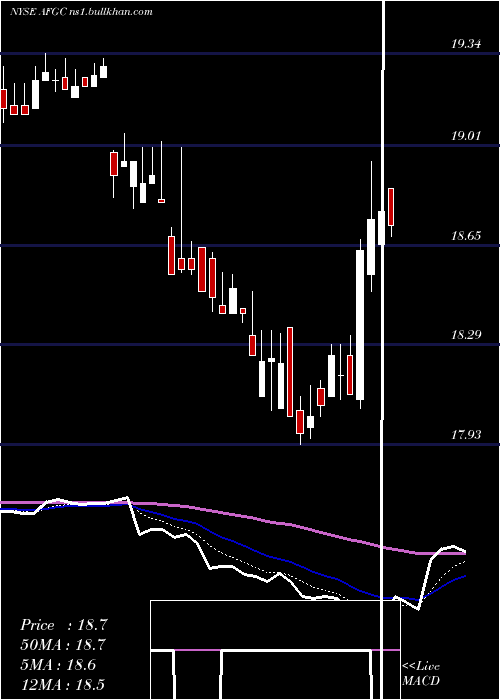Click the 18.29 price level label
This screenshot has width=500, height=700.
(x=466, y=334)
